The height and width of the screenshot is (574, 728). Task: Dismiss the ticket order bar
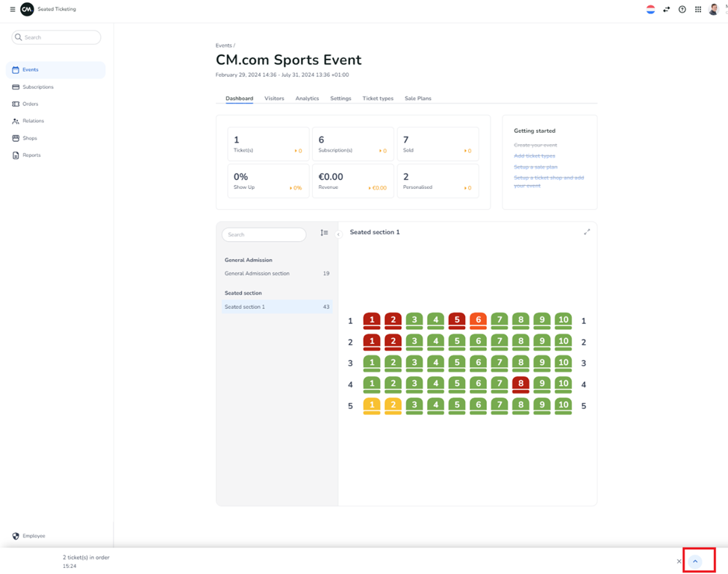(x=679, y=561)
